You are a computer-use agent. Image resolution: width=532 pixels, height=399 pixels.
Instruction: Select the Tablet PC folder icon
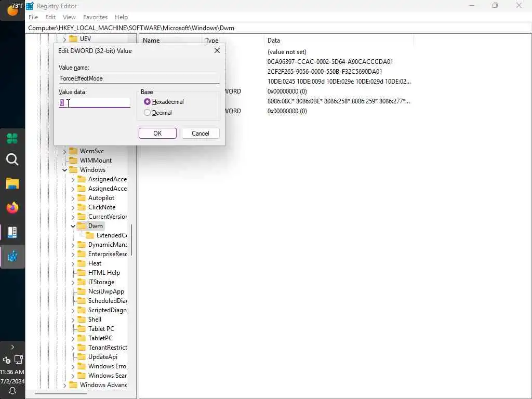click(x=82, y=328)
